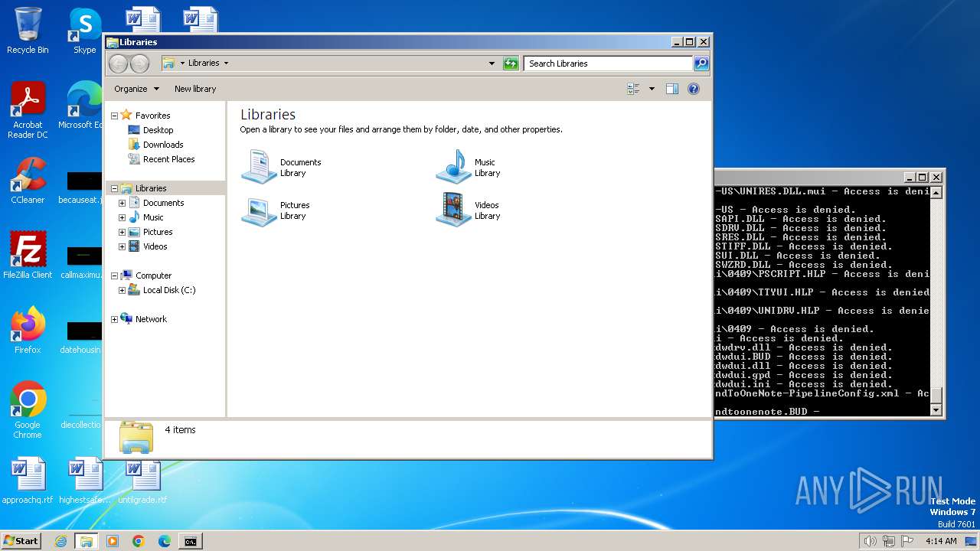Select Network in navigation tree
This screenshot has width=980, height=551.
151,319
